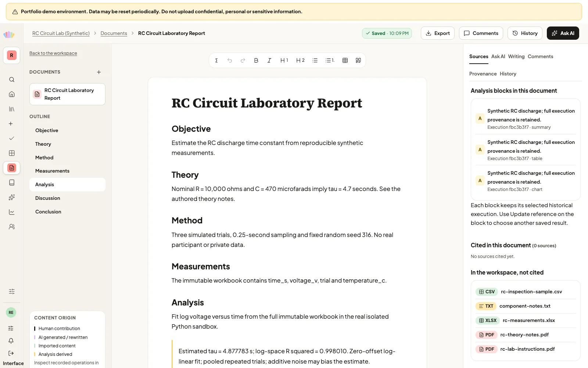Image resolution: width=588 pixels, height=368 pixels.
Task: Add a new document with the plus icon
Action: pos(99,72)
